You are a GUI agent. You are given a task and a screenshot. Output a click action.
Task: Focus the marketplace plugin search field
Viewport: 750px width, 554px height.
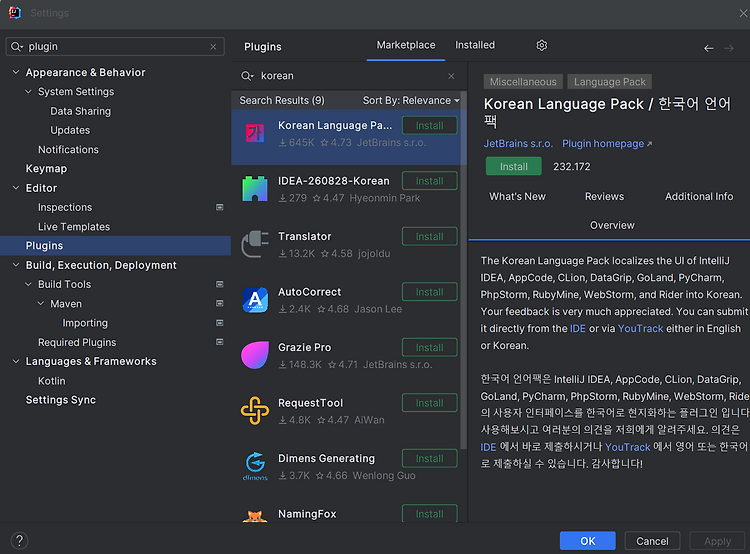click(349, 76)
